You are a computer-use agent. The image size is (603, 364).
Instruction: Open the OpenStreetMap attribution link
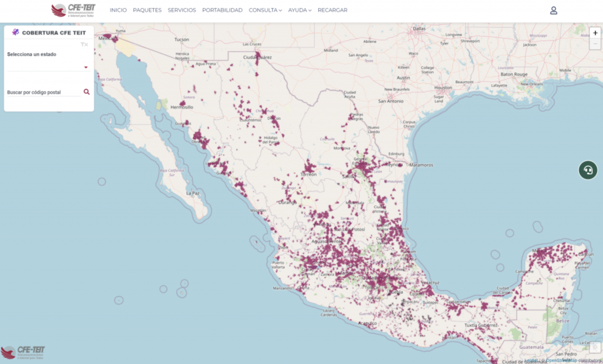coord(561,360)
